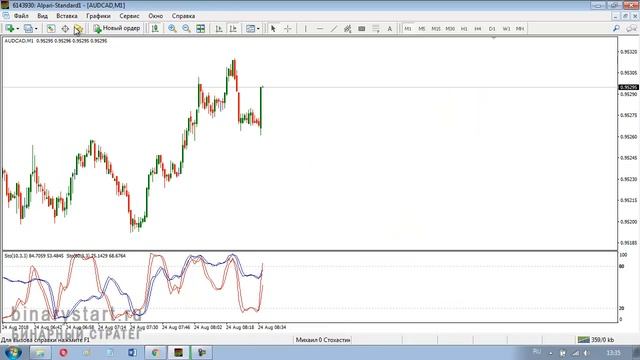Image resolution: width=640 pixels, height=360 pixels.
Task: Click the search magnifier icon at toolbar right
Action: pos(616,29)
